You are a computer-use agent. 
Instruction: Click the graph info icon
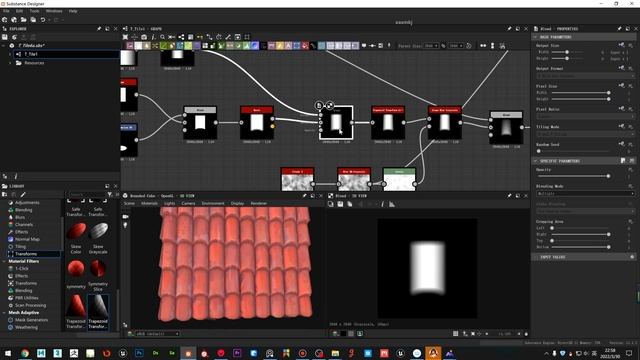tap(153, 37)
